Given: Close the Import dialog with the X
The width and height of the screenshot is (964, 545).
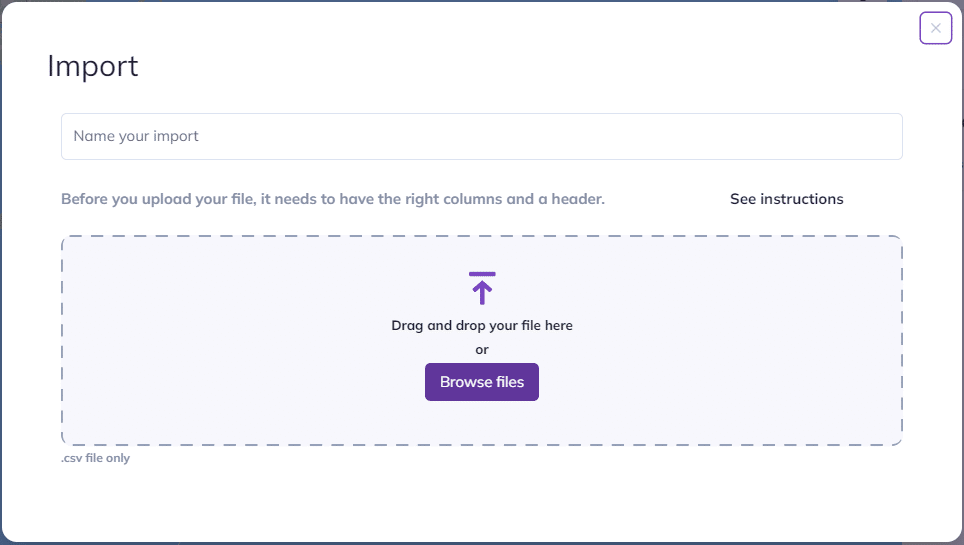Looking at the screenshot, I should (935, 28).
